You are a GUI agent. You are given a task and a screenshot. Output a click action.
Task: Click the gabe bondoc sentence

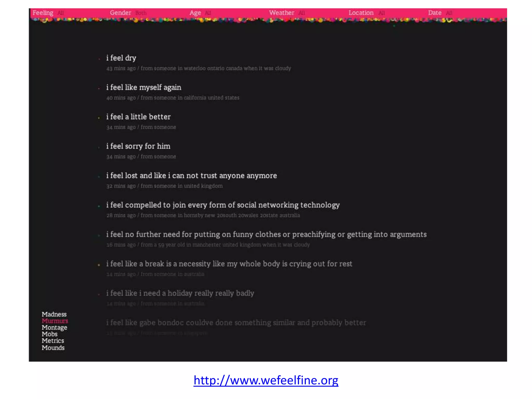pos(236,323)
